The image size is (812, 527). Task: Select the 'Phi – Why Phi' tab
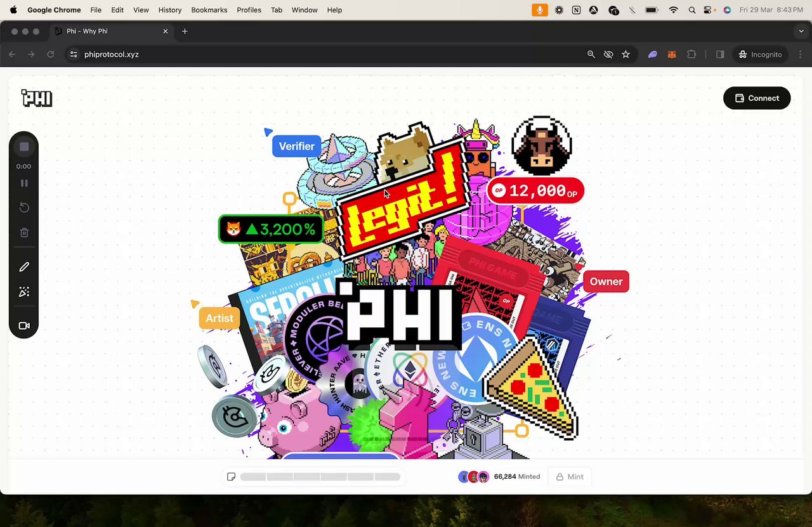click(x=112, y=31)
